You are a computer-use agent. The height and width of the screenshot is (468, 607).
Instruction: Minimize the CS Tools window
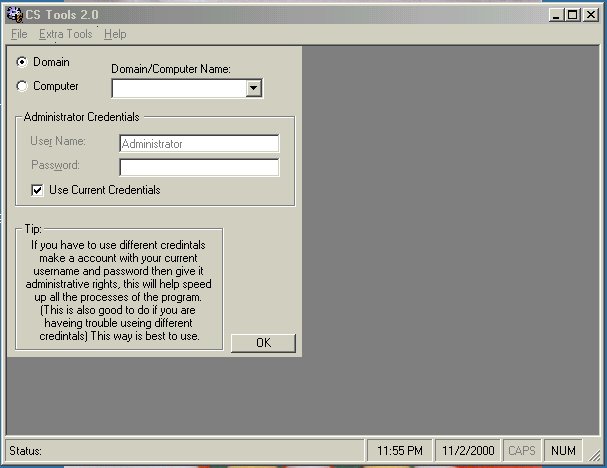(557, 15)
